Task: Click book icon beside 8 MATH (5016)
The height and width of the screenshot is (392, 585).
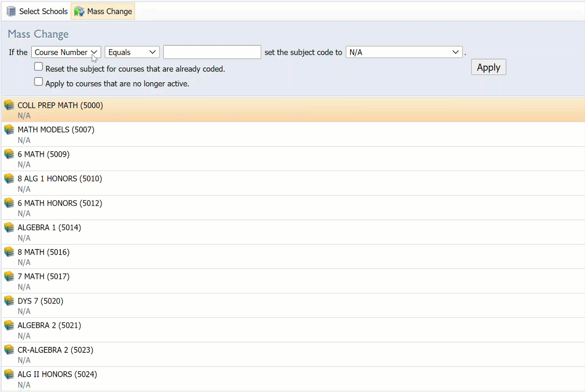Action: (x=9, y=252)
